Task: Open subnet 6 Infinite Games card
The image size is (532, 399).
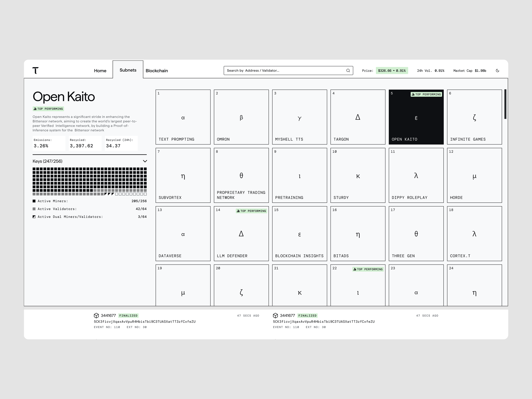Action: coord(474,117)
